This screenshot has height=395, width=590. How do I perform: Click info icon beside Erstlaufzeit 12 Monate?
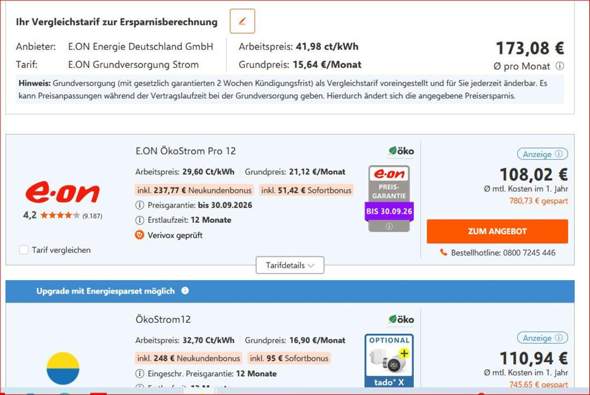tap(140, 220)
